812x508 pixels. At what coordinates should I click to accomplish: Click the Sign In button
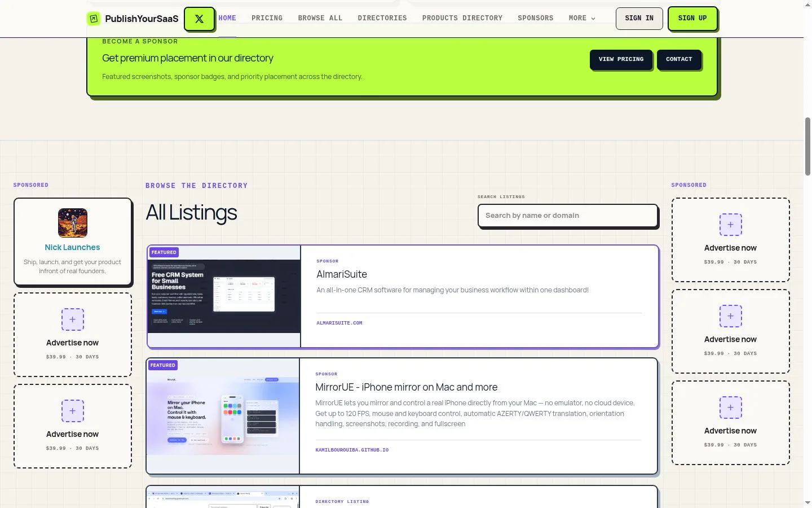click(639, 18)
